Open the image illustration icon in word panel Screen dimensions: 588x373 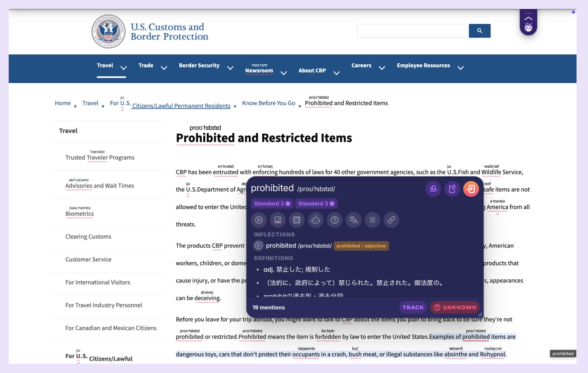278,220
